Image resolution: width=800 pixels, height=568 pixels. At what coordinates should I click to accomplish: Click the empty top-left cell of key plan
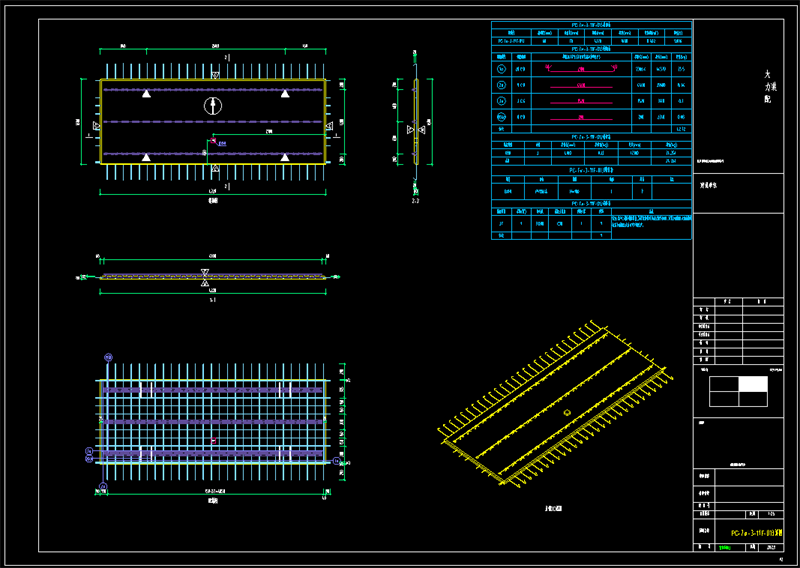(x=724, y=384)
